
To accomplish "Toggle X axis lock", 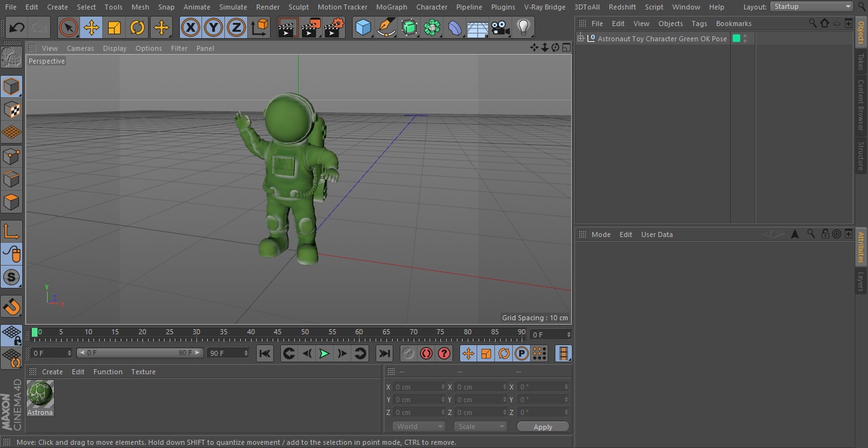I will (191, 27).
